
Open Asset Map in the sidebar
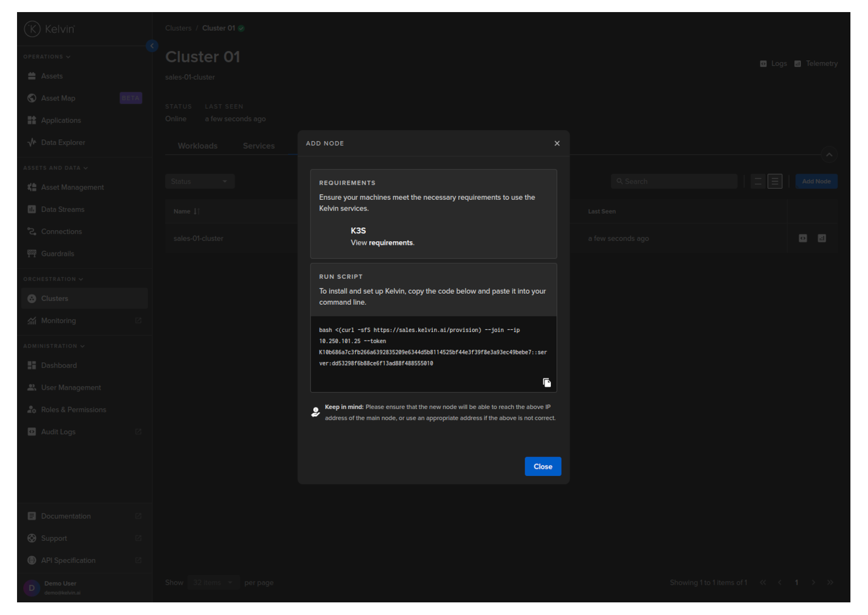(58, 98)
